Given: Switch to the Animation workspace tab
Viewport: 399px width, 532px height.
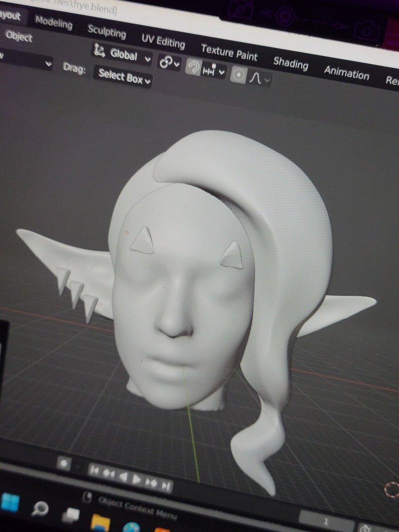Looking at the screenshot, I should point(346,72).
